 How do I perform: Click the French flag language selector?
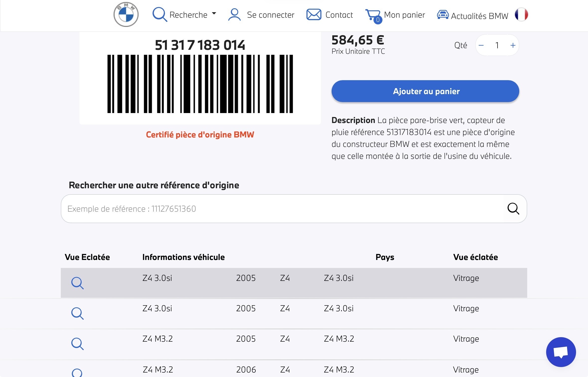(521, 14)
